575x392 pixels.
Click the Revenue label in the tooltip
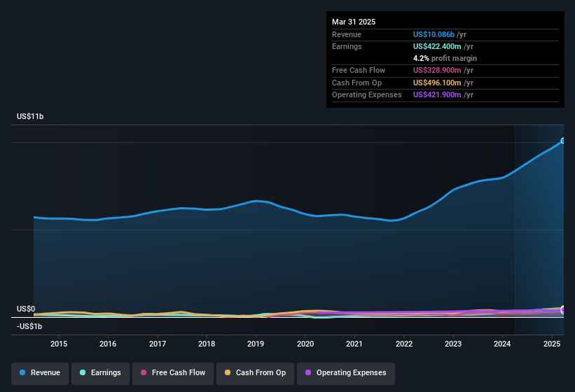coord(347,34)
